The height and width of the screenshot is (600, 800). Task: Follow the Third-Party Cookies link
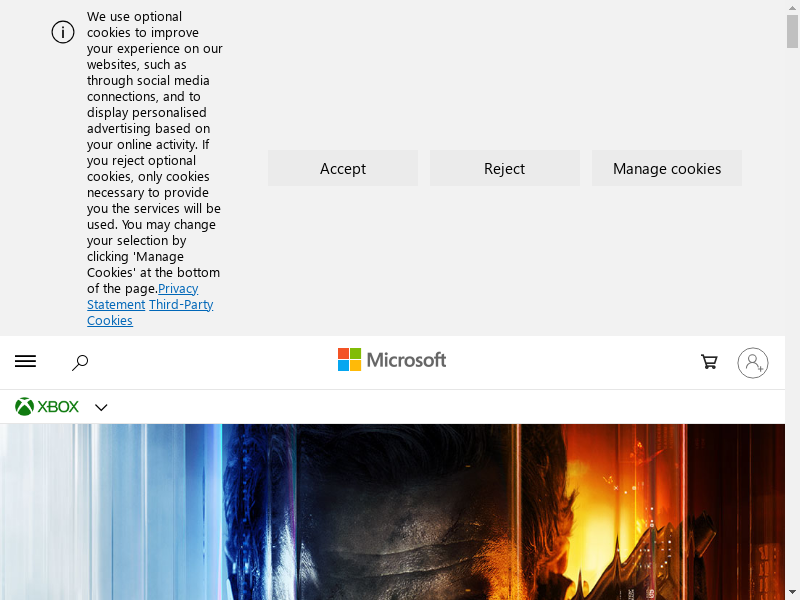181,304
